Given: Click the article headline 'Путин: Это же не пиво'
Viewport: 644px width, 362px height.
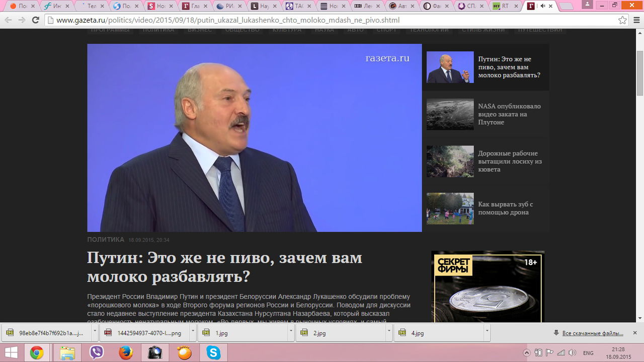Looking at the screenshot, I should coord(224,267).
